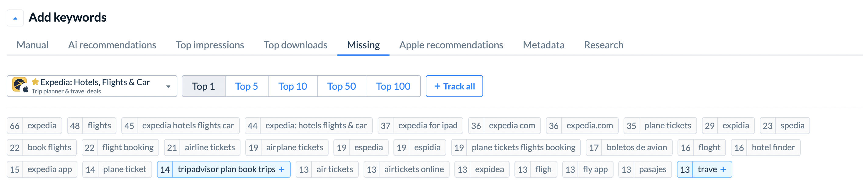Click the Expedia app icon in selector
This screenshot has height=191, width=868.
pos(20,85)
